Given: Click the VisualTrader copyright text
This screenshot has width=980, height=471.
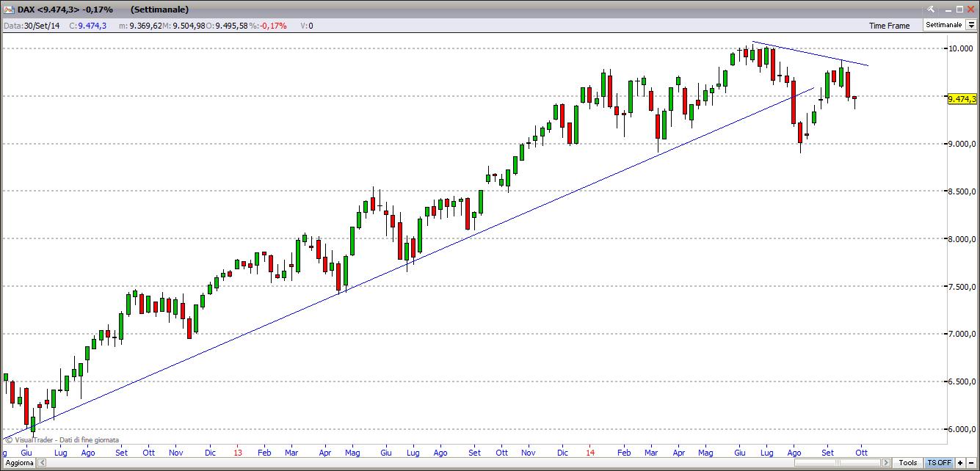Looking at the screenshot, I should (x=63, y=440).
